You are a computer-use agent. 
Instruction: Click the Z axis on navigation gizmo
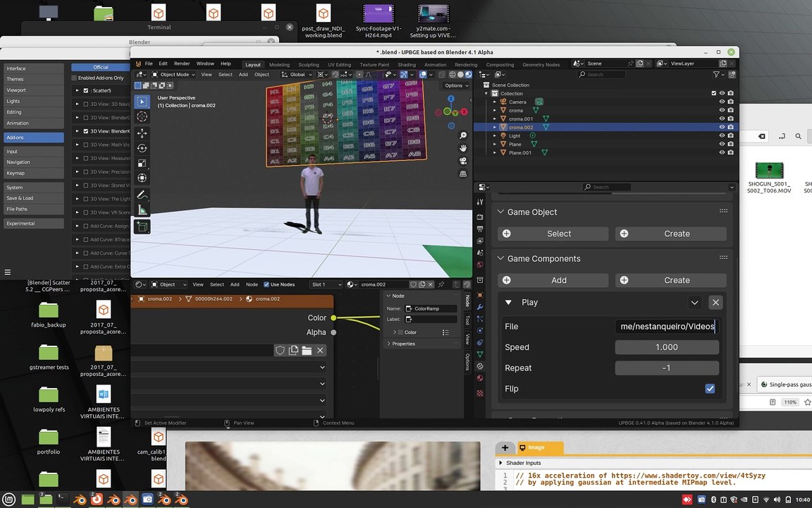coord(451,99)
